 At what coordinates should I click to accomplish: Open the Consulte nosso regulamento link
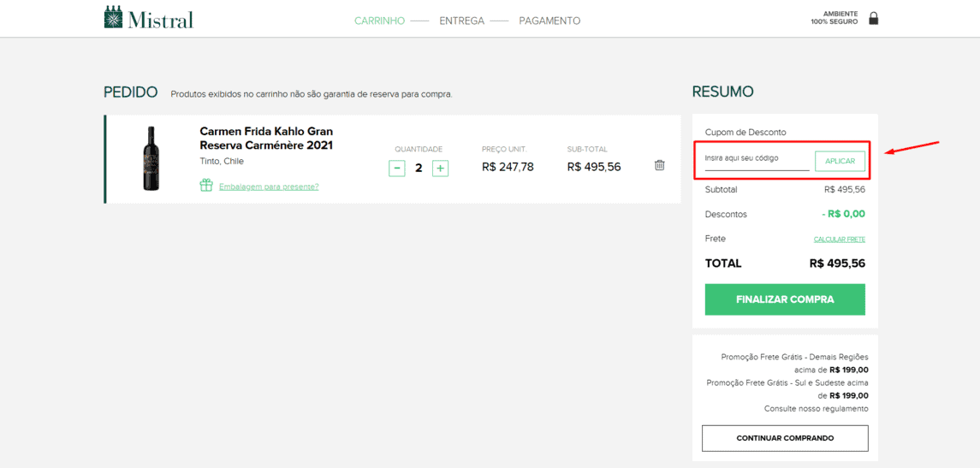coord(817,409)
